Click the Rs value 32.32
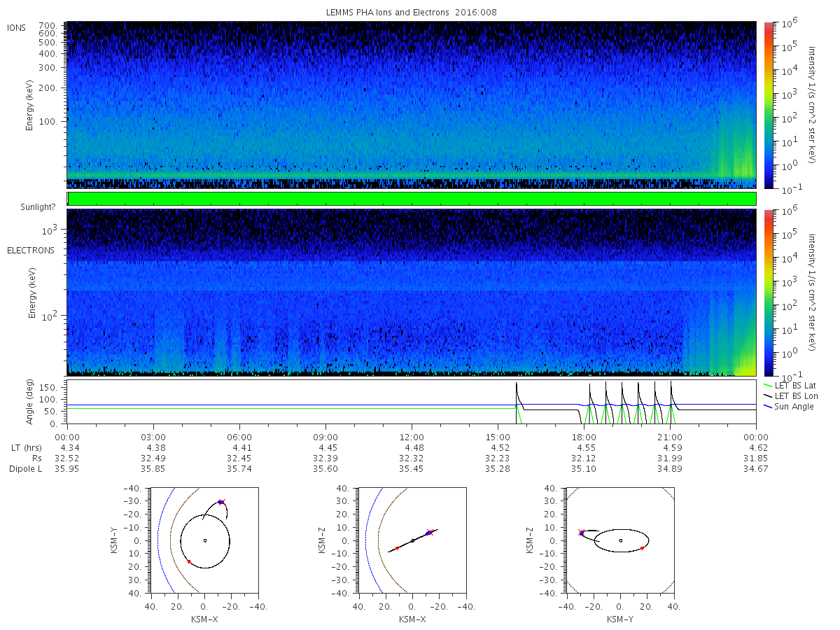The width and height of the screenshot is (840, 630). tap(412, 458)
